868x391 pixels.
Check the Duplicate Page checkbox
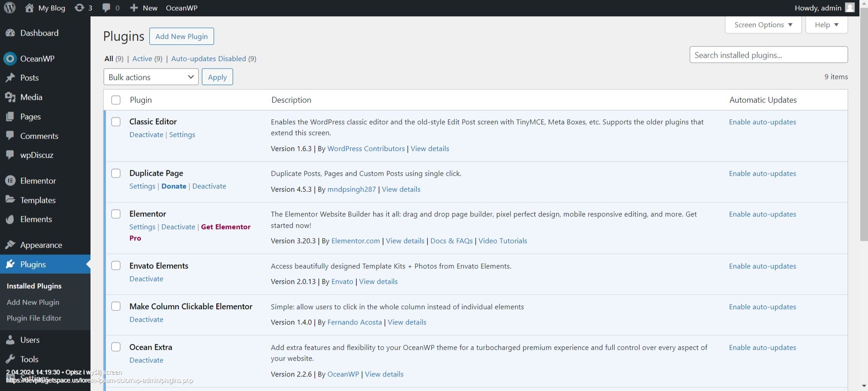[116, 173]
